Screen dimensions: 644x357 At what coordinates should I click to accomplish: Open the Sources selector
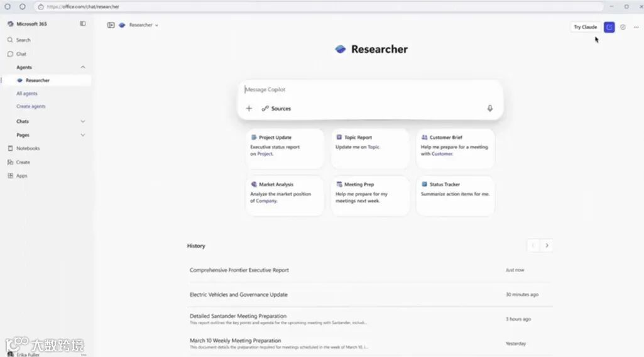click(276, 109)
